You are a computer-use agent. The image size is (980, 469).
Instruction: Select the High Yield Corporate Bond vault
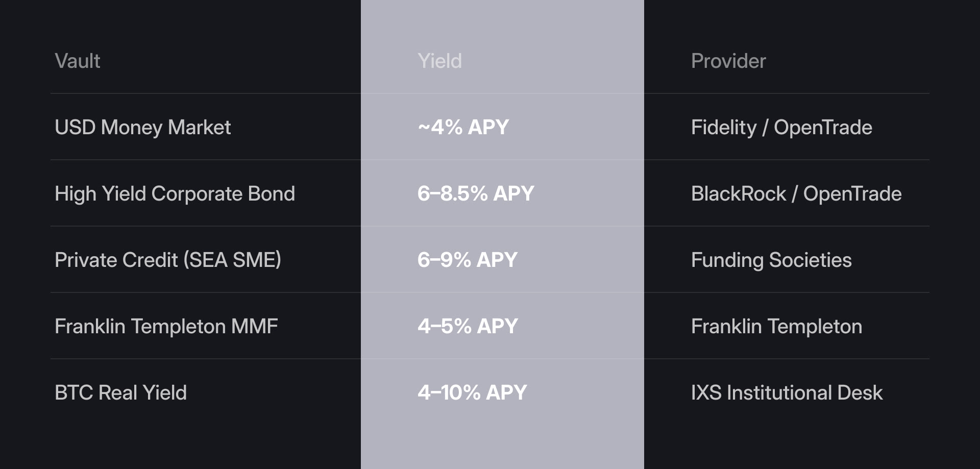175,194
